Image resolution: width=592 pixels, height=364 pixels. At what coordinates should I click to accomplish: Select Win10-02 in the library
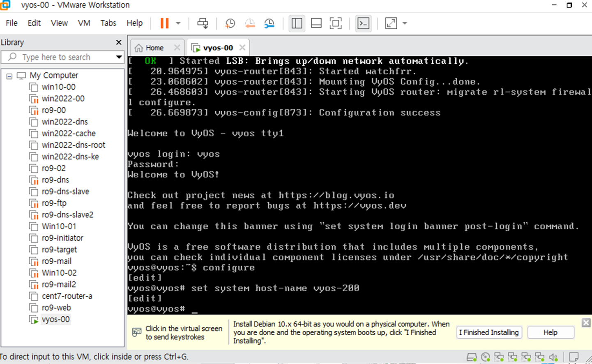59,273
